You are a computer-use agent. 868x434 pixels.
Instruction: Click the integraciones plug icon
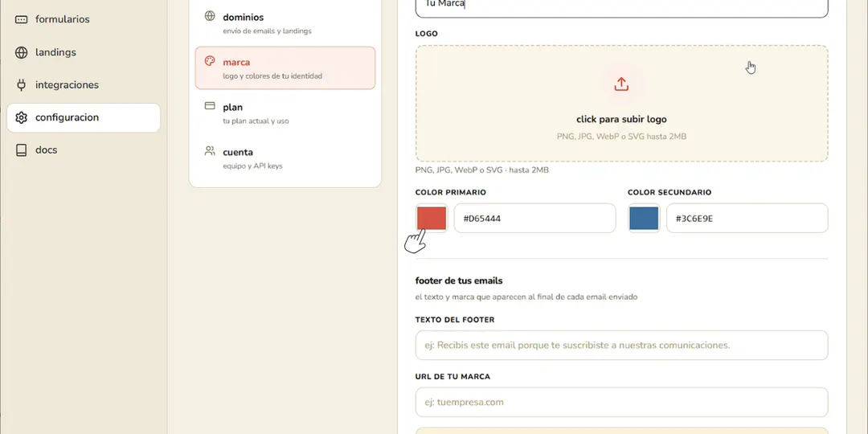(x=21, y=85)
